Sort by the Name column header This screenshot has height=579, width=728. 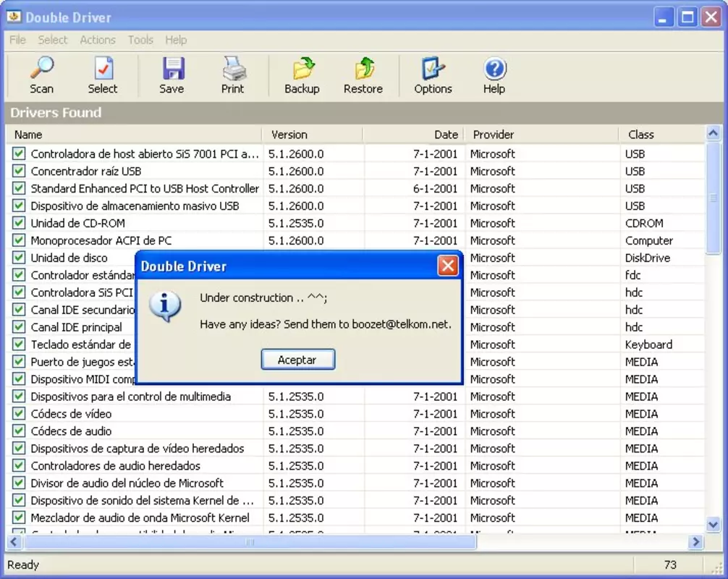[134, 135]
